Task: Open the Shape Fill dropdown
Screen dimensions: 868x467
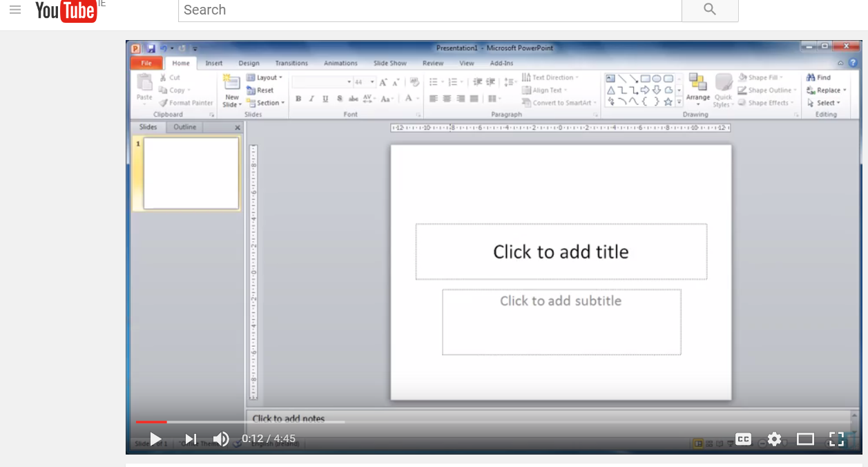Action: (761, 78)
